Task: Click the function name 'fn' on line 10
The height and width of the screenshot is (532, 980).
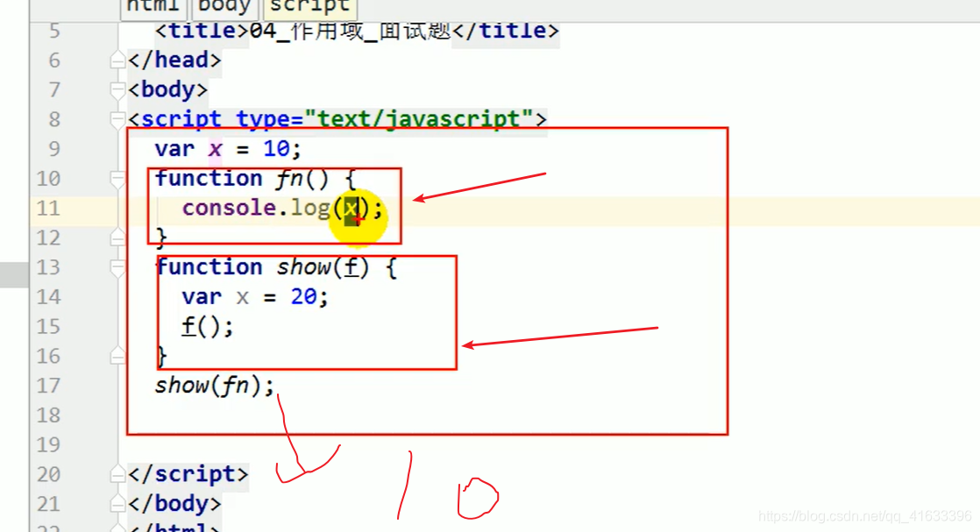Action: click(x=289, y=179)
